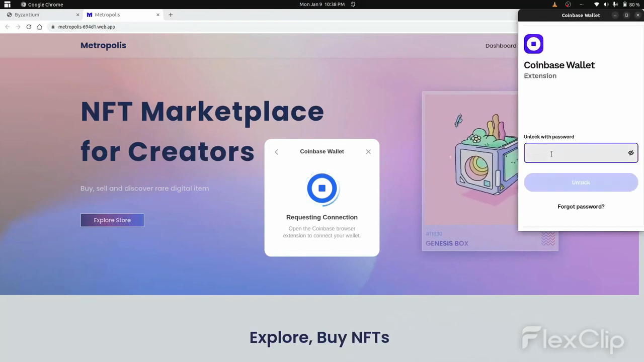Toggle password visibility eye icon
The height and width of the screenshot is (362, 644).
630,153
